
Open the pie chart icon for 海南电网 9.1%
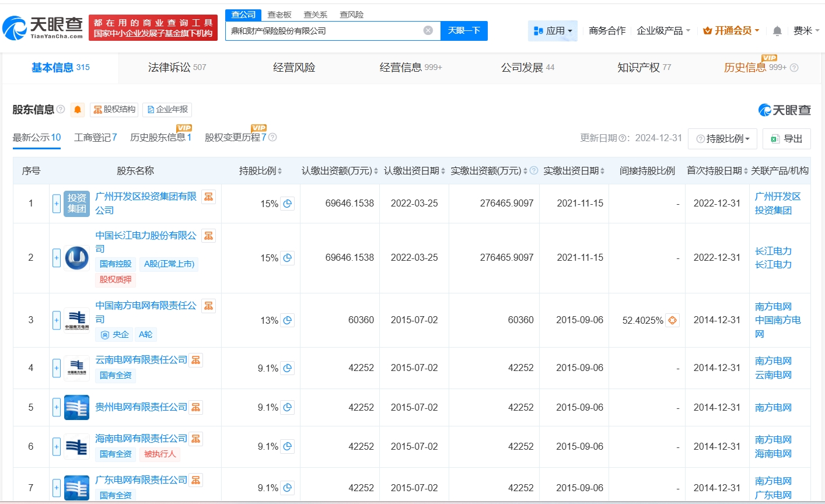point(287,447)
